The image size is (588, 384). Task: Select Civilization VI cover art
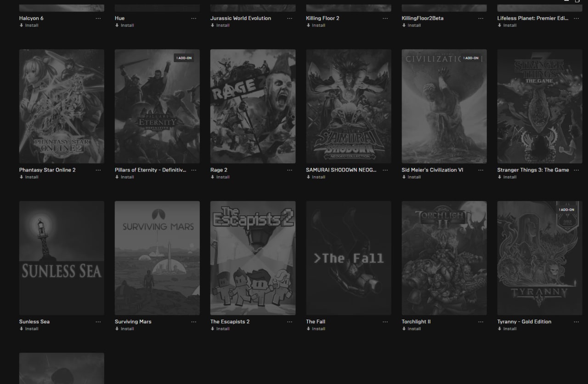[x=444, y=106]
